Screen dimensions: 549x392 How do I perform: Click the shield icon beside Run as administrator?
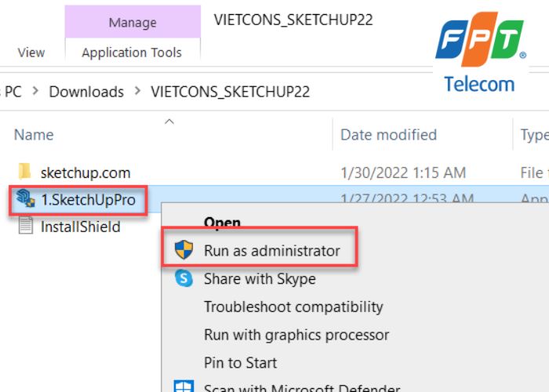click(x=184, y=251)
